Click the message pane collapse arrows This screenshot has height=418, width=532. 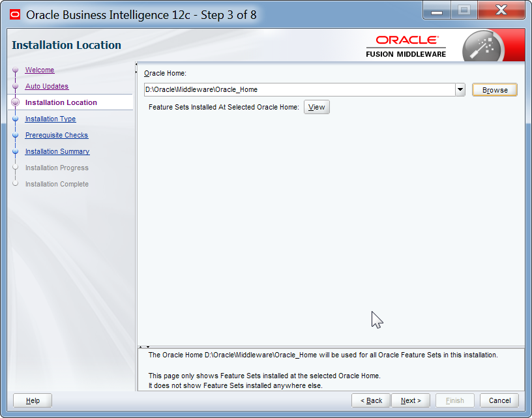144,347
